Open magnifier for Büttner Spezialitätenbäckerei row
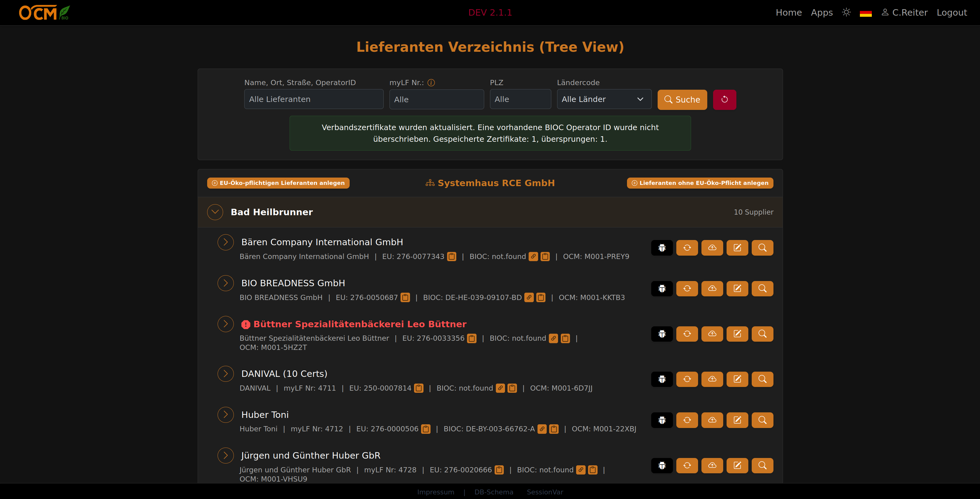 coord(762,334)
